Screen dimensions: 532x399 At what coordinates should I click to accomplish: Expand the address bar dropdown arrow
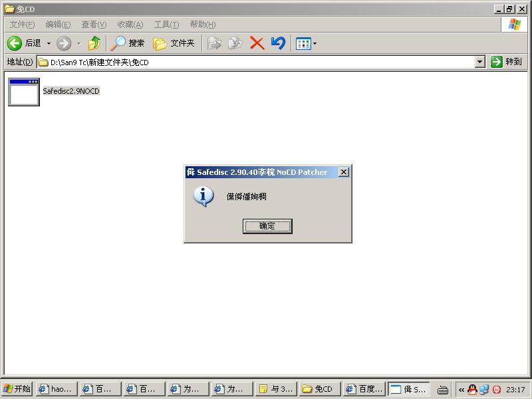479,62
